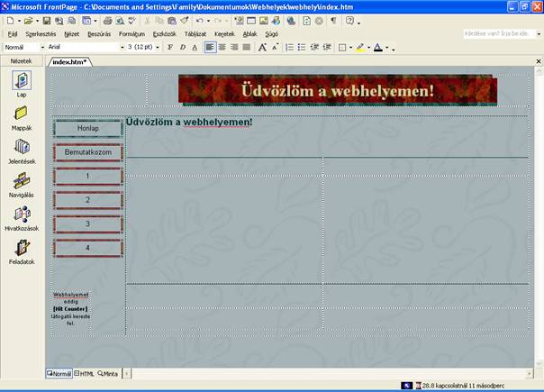Expand the Normál style dropdown
Image resolution: width=544 pixels, height=392 pixels.
41,47
